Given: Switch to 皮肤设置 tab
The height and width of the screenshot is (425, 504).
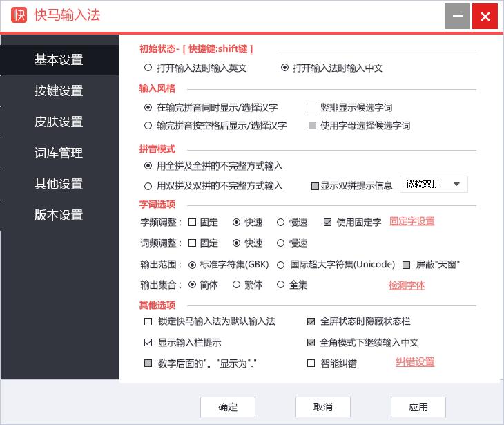Looking at the screenshot, I should [x=59, y=122].
